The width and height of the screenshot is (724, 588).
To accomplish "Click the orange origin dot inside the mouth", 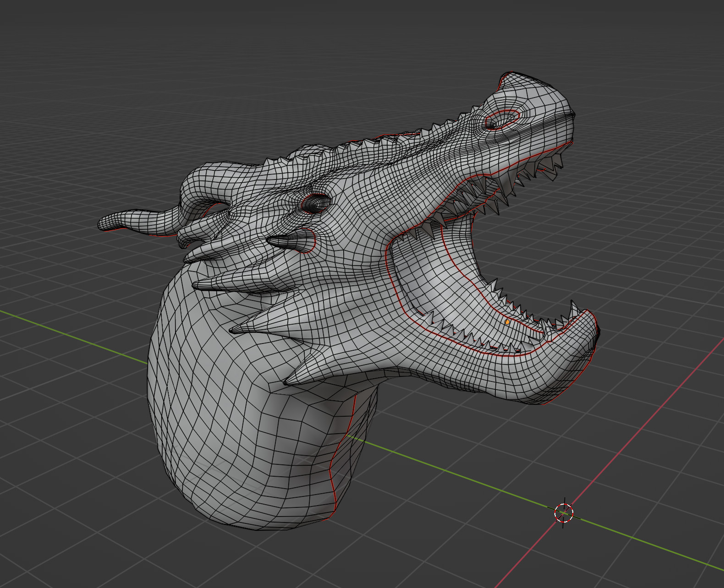I will (x=507, y=322).
